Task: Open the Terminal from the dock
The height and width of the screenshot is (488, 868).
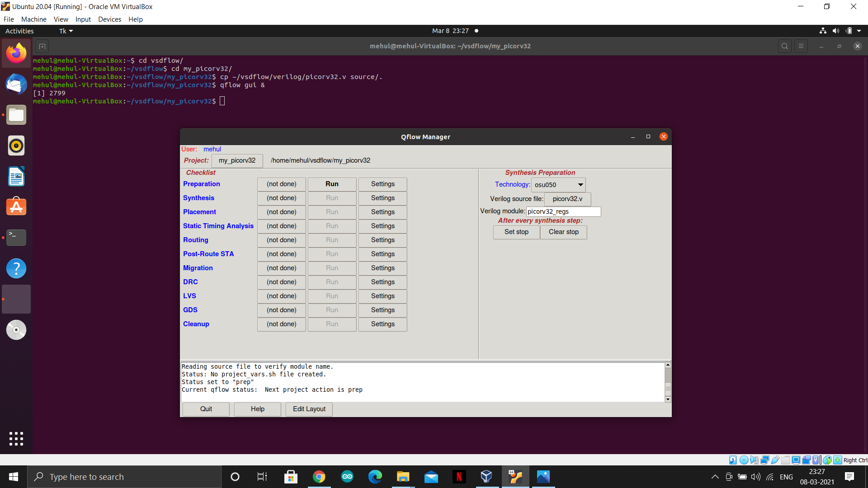Action: pos(16,237)
